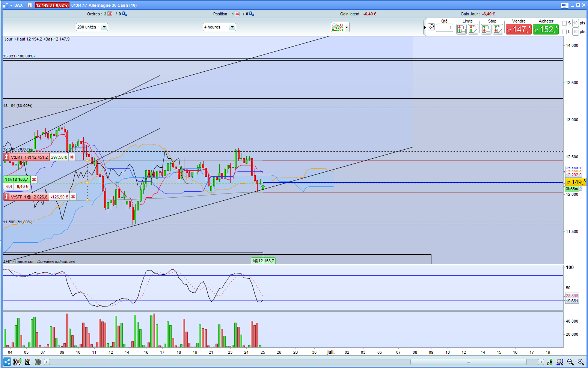Image resolution: width=588 pixels, height=368 pixels.
Task: Open the on-screen keyboard icon in title bar
Action: (x=565, y=5)
